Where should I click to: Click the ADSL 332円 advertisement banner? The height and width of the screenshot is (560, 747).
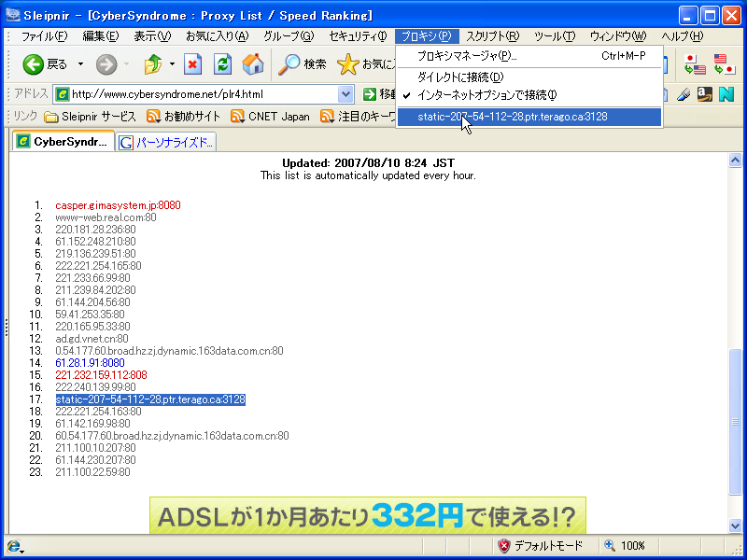coord(368,516)
